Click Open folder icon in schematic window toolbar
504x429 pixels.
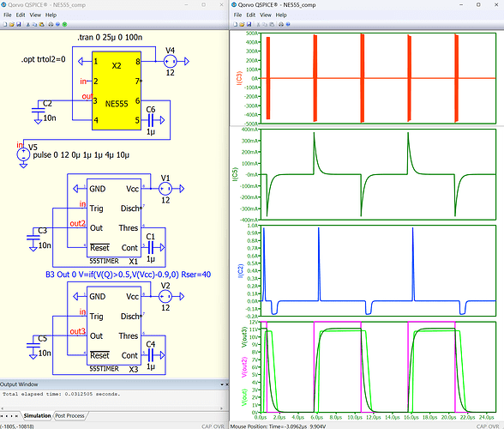[12, 25]
